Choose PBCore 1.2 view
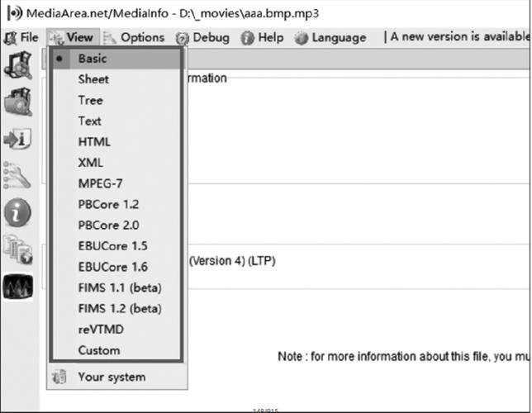 point(116,205)
